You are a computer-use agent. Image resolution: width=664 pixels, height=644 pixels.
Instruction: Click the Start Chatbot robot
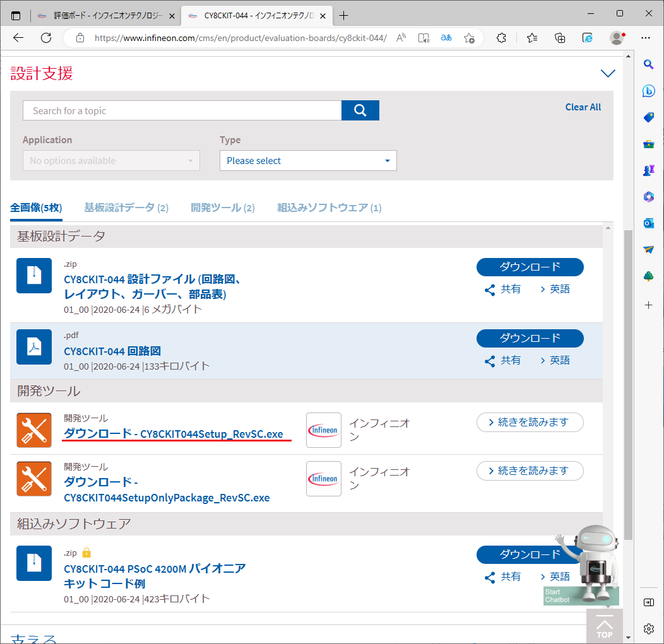click(588, 566)
